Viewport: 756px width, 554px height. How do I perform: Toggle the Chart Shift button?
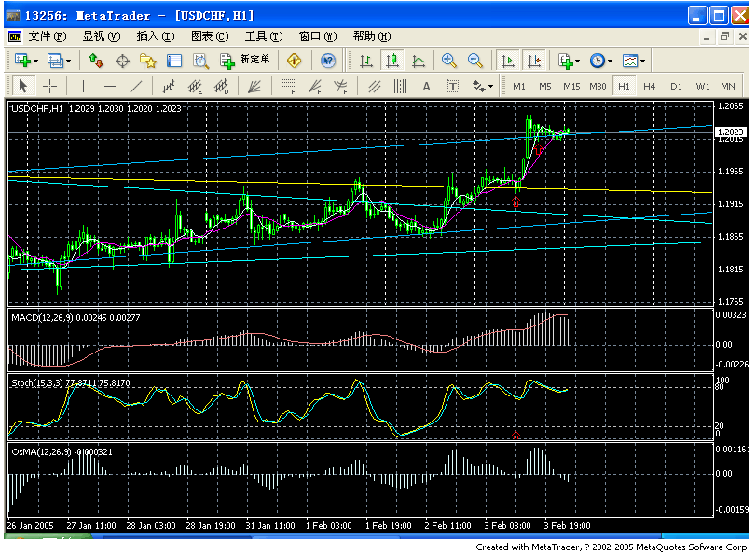click(x=533, y=61)
